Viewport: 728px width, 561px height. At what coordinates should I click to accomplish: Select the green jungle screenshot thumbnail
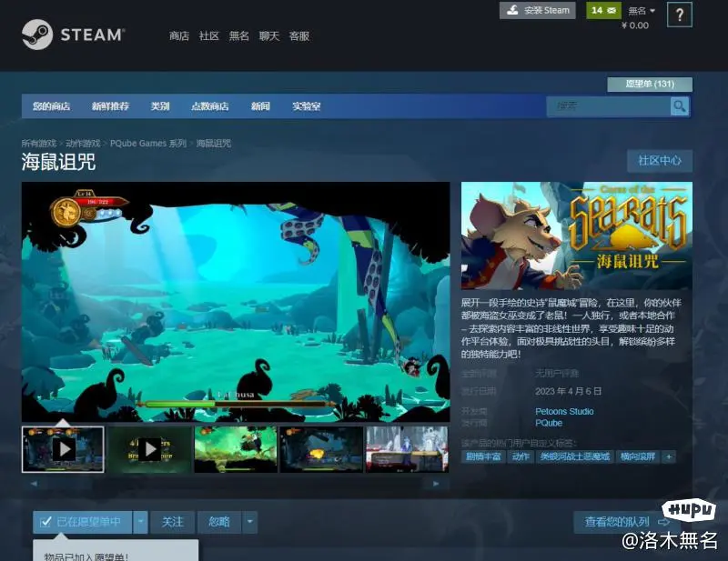236,450
